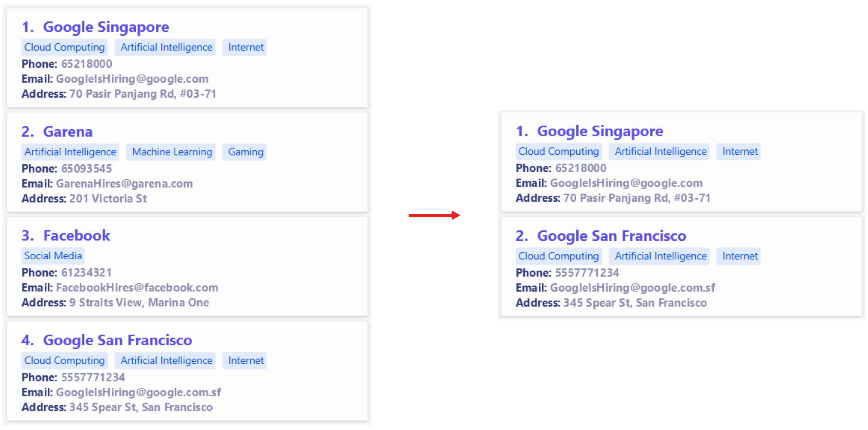Click the address 9 Straits View, Marina One

139,303
